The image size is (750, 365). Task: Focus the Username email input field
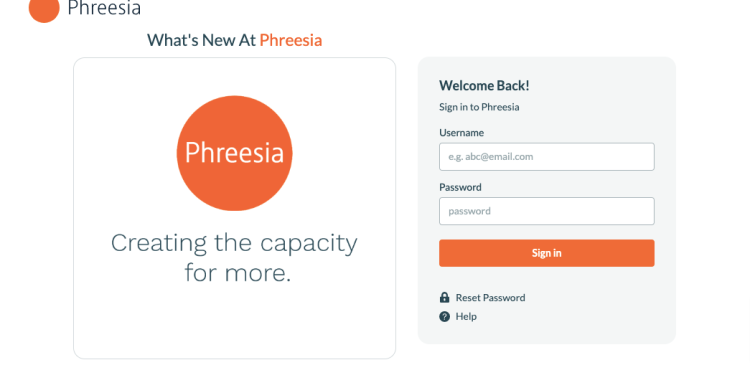(547, 156)
